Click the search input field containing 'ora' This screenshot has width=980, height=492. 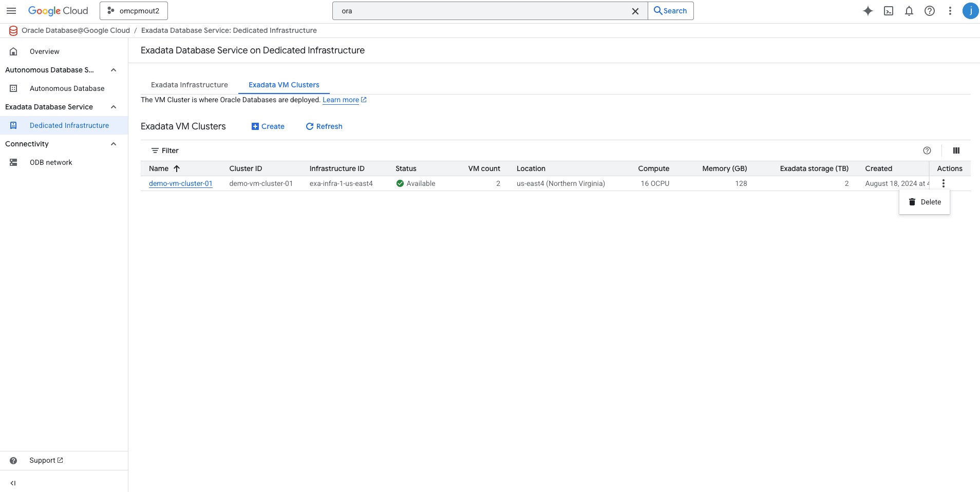[x=483, y=11]
